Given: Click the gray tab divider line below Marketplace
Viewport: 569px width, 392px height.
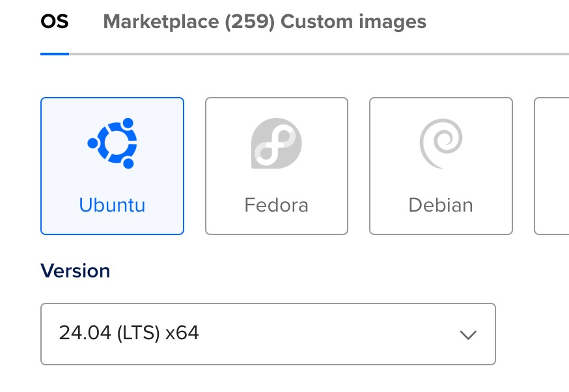Looking at the screenshot, I should 189,53.
